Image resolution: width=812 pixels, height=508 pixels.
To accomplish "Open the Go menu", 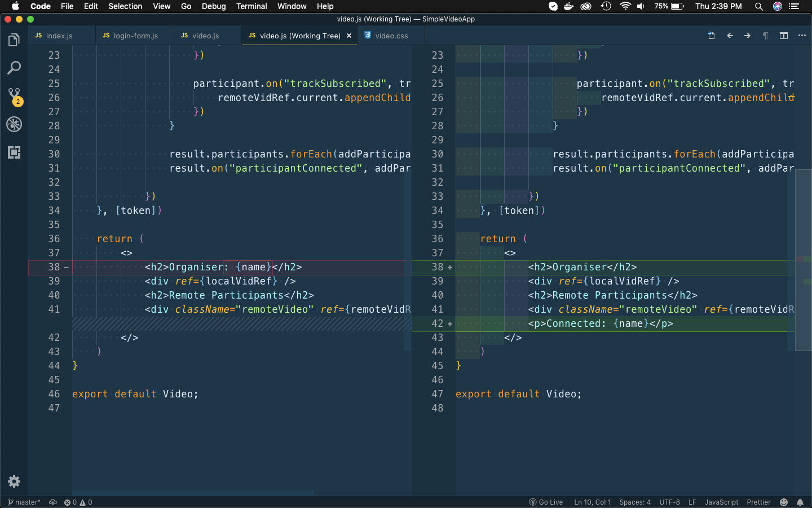I will [x=186, y=6].
